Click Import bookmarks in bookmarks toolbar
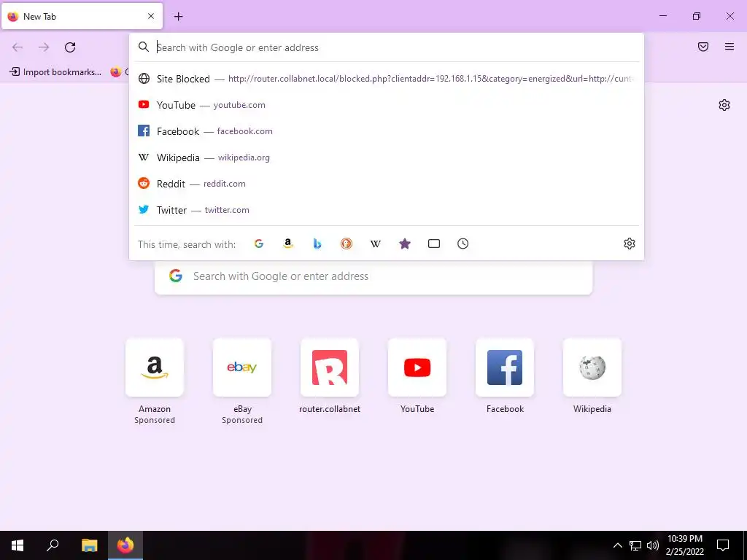 (55, 72)
